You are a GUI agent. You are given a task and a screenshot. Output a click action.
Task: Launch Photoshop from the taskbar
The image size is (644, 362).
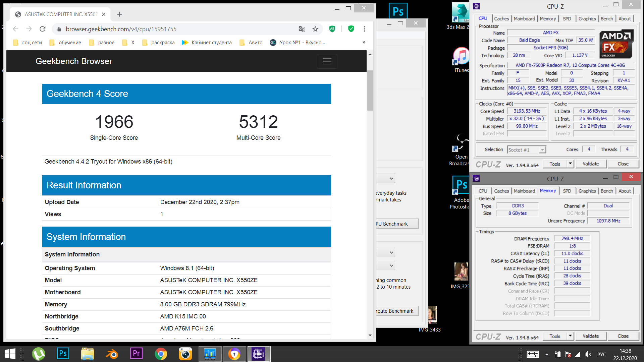coord(63,354)
